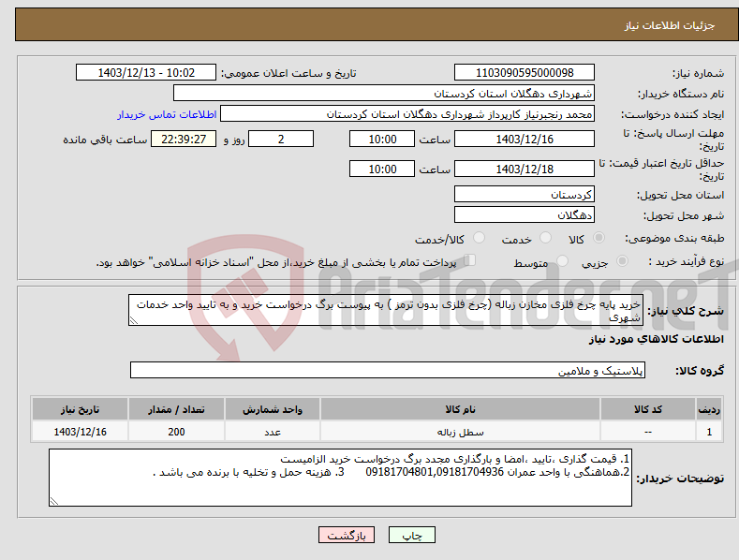Click the توضیحات خریدار notes textarea

pyautogui.click(x=340, y=478)
